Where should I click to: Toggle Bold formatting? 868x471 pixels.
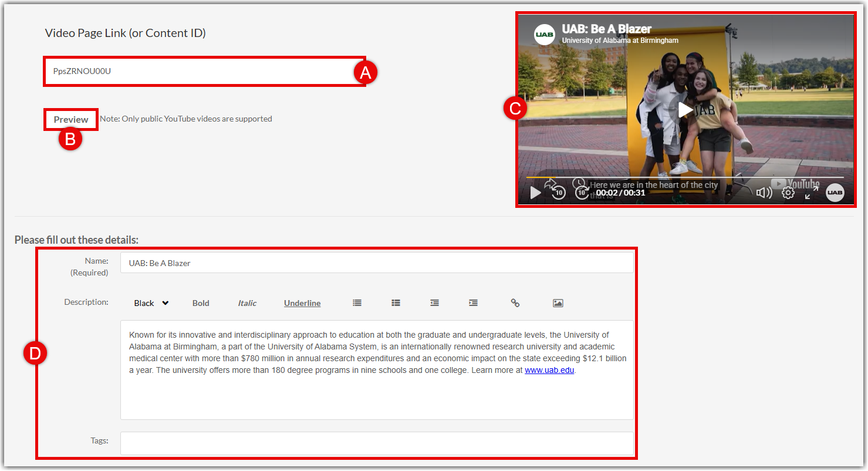pos(201,303)
